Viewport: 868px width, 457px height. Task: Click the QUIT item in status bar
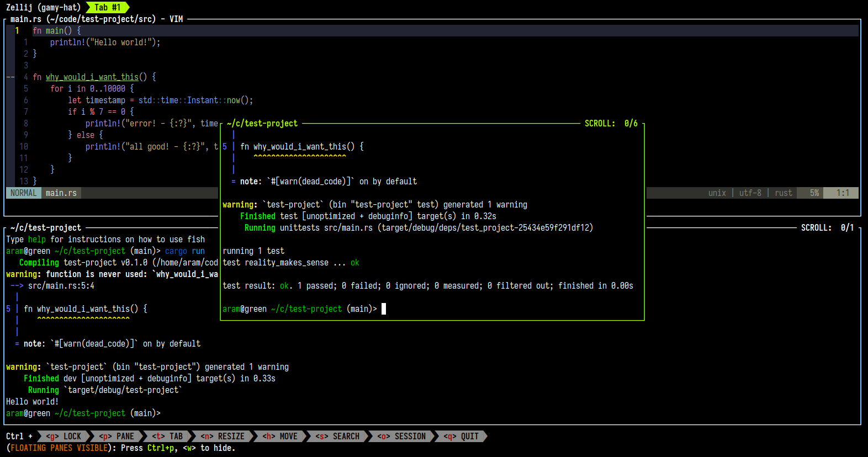461,436
